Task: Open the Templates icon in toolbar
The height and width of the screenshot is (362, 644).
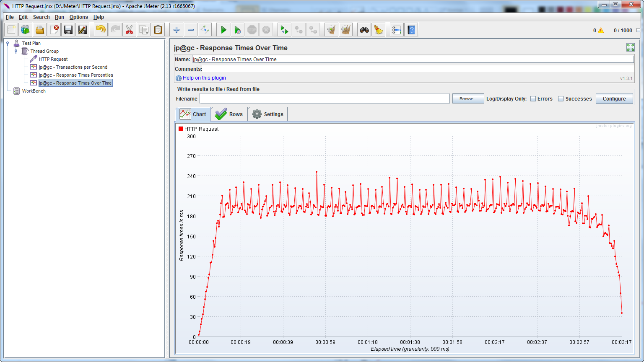Action: coord(26,30)
